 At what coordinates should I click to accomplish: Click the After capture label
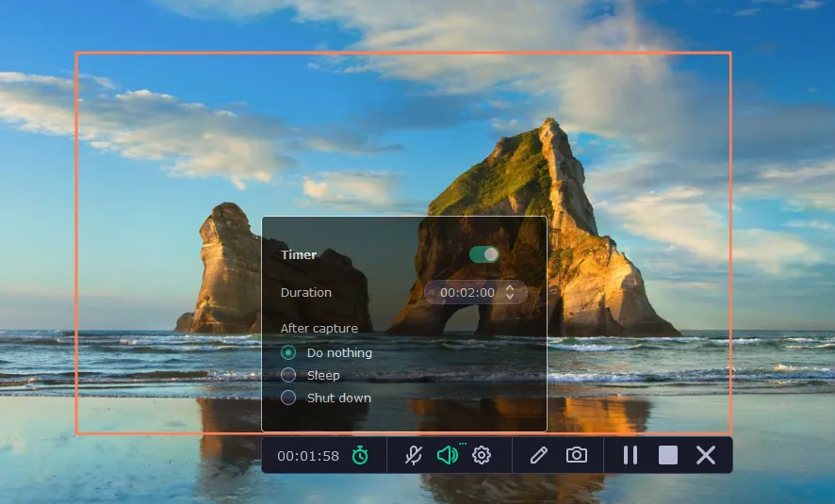pos(319,329)
